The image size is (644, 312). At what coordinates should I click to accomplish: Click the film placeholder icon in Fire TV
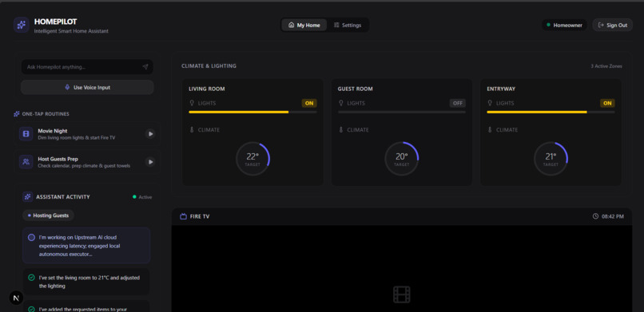(402, 294)
